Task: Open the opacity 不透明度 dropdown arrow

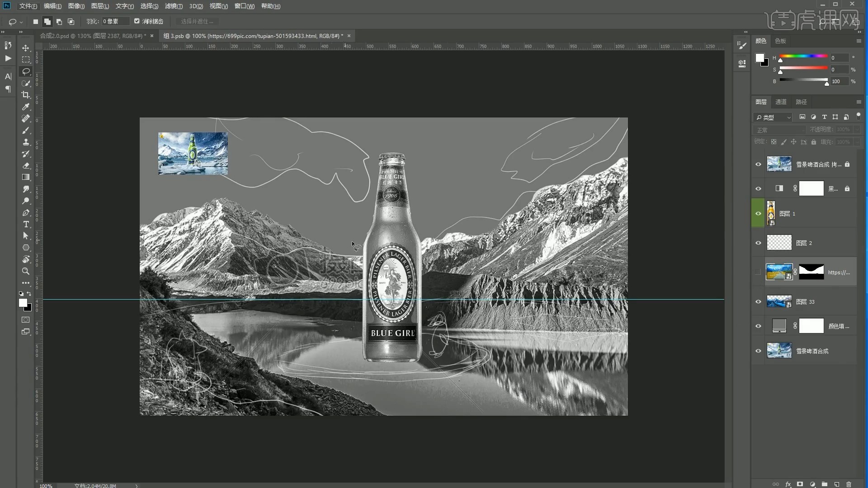Action: click(x=856, y=130)
